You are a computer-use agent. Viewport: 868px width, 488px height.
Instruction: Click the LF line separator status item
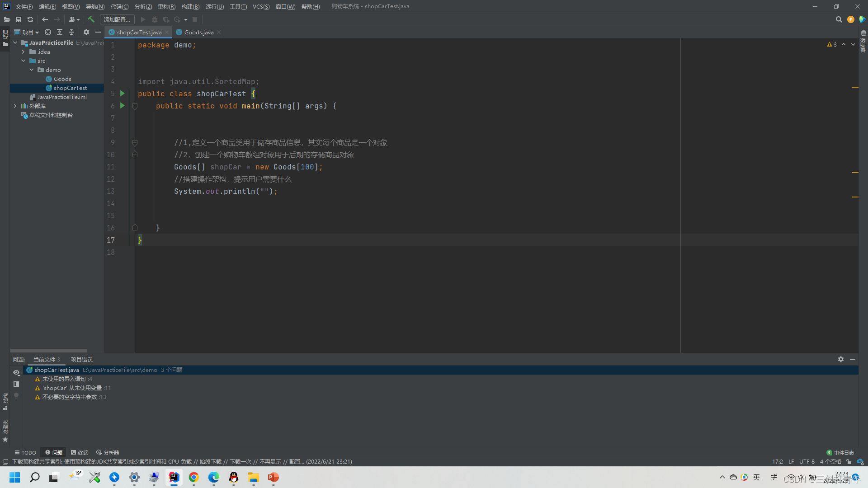791,461
